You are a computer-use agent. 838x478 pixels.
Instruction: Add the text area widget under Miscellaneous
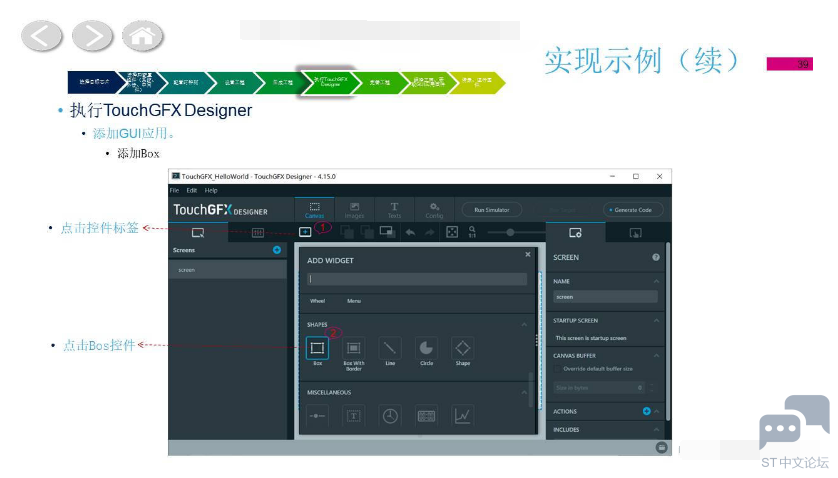pos(353,416)
